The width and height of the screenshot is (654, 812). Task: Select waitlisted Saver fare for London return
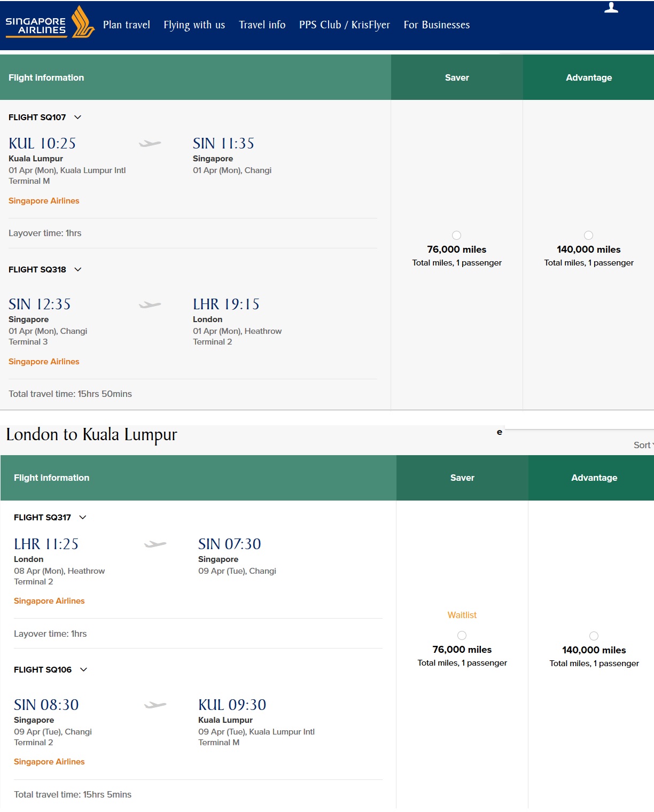coord(462,635)
